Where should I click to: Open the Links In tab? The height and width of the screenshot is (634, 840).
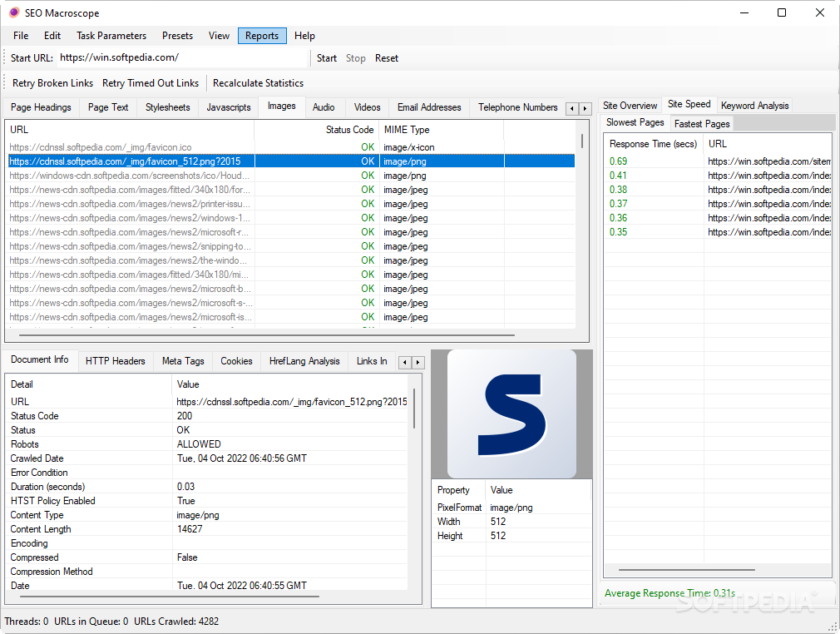click(372, 361)
